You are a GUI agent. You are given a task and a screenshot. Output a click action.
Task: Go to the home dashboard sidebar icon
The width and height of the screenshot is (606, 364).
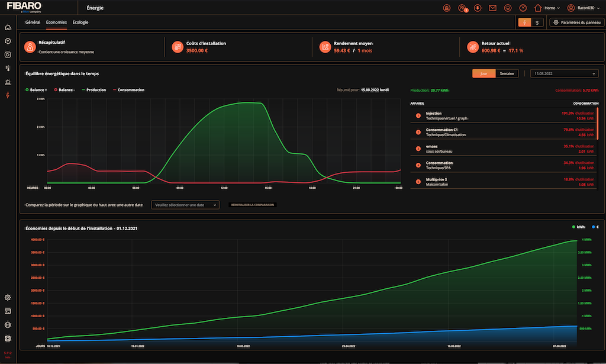[x=8, y=27]
